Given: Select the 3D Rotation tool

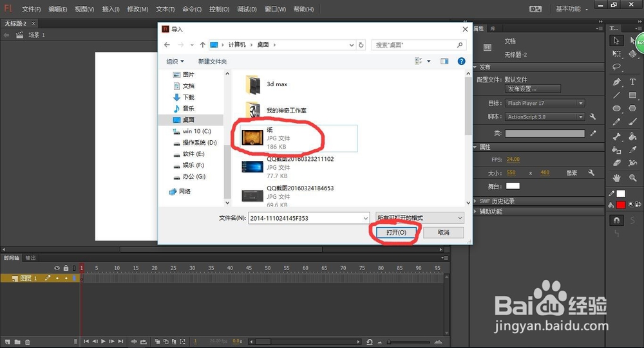Looking at the screenshot, I should (632, 54).
